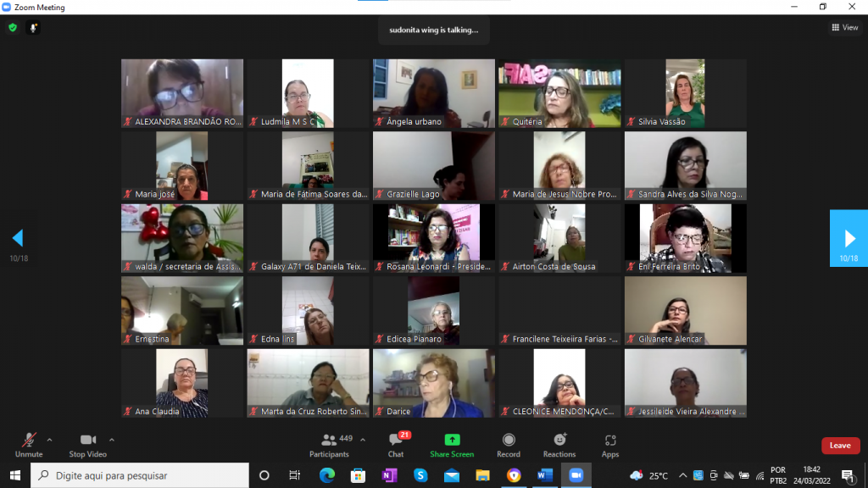Open the Reactions menu

click(559, 444)
